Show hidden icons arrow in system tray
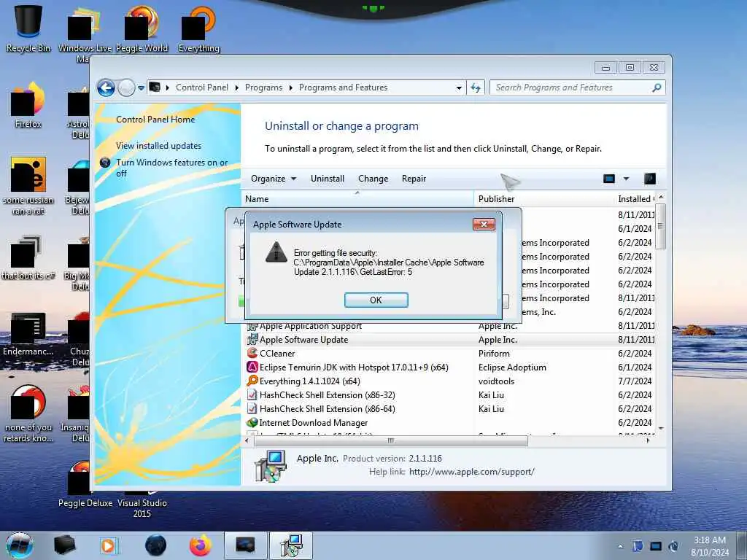This screenshot has height=560, width=747. coord(620,546)
